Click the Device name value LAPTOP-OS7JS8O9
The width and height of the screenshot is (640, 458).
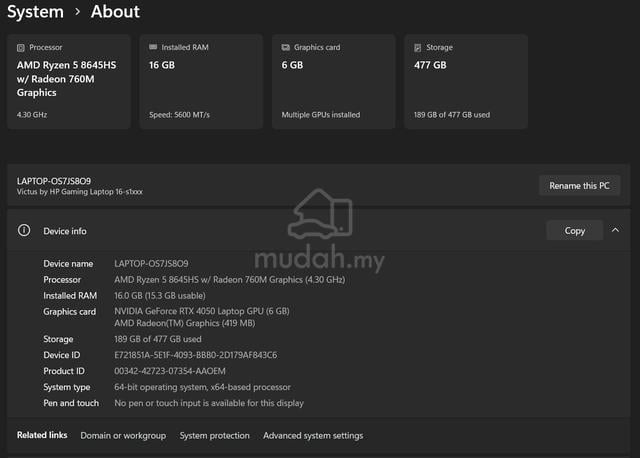tap(151, 264)
